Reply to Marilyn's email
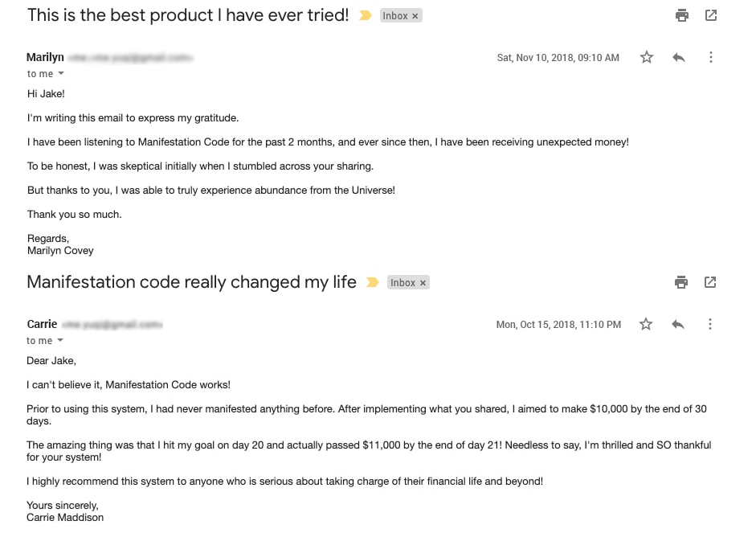The width and height of the screenshot is (756, 533). (678, 57)
